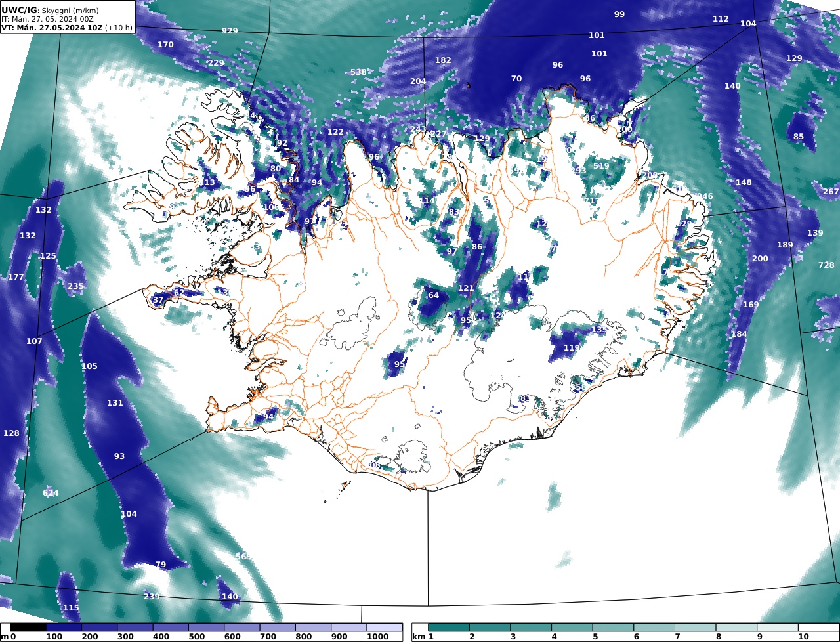840x642 pixels.
Task: Click the visibility value 200
Action: (x=760, y=259)
